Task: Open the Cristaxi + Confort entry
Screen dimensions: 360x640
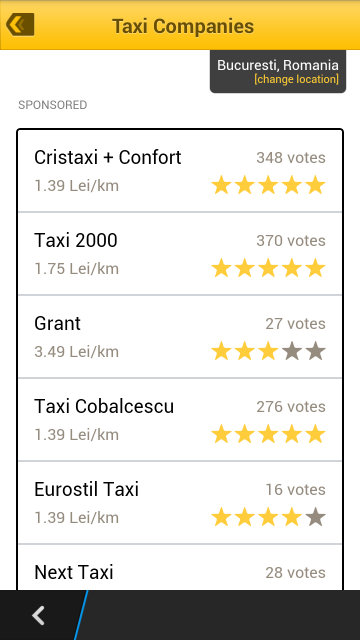Action: [x=180, y=171]
